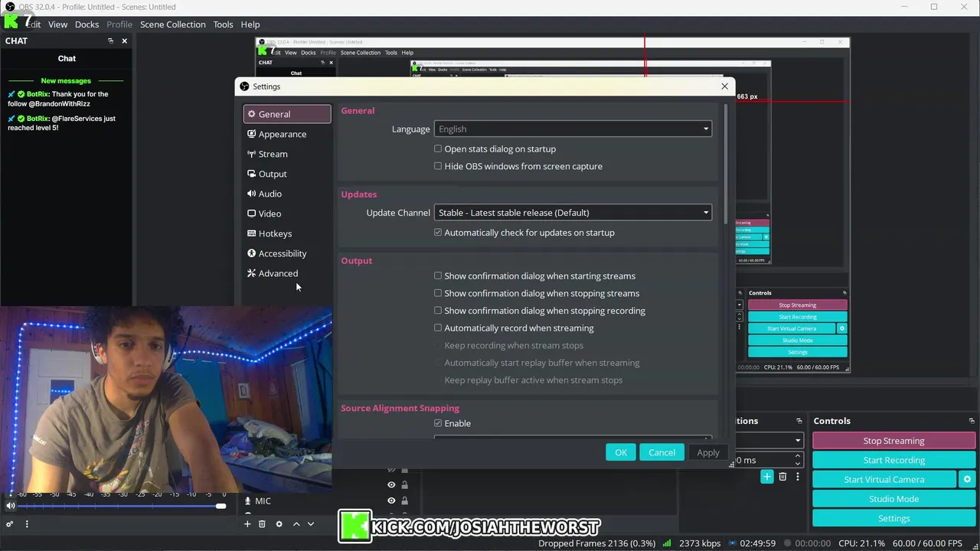Select General settings category
This screenshot has height=551, width=980.
point(287,114)
